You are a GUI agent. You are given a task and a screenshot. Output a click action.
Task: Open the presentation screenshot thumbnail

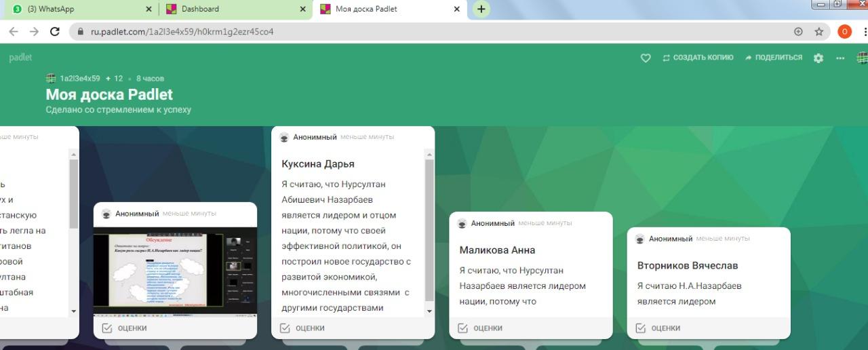pos(175,271)
